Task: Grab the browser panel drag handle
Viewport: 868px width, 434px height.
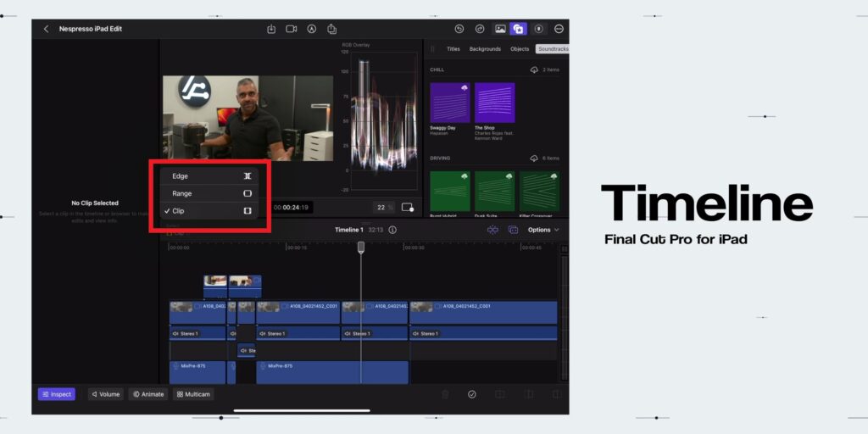Action: click(433, 48)
